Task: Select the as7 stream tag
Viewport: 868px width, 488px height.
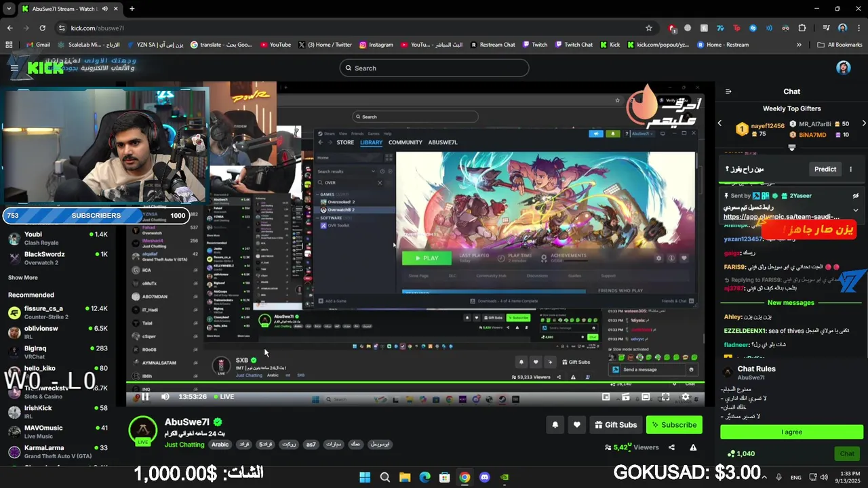Action: pos(311,445)
